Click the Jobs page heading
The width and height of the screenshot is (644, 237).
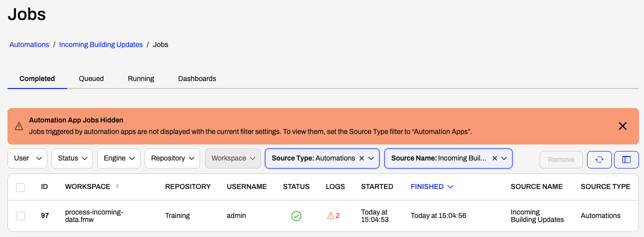pos(26,14)
